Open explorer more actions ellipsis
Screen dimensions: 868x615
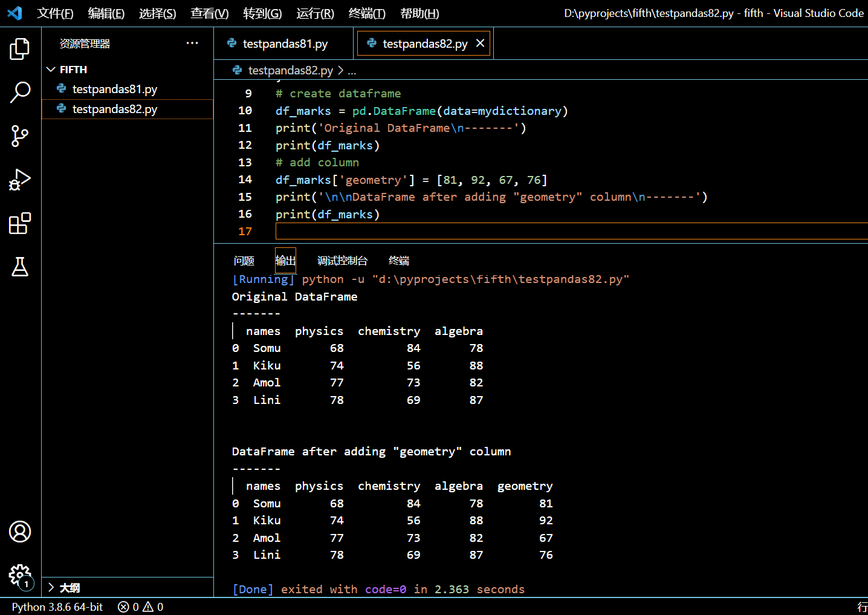click(192, 43)
